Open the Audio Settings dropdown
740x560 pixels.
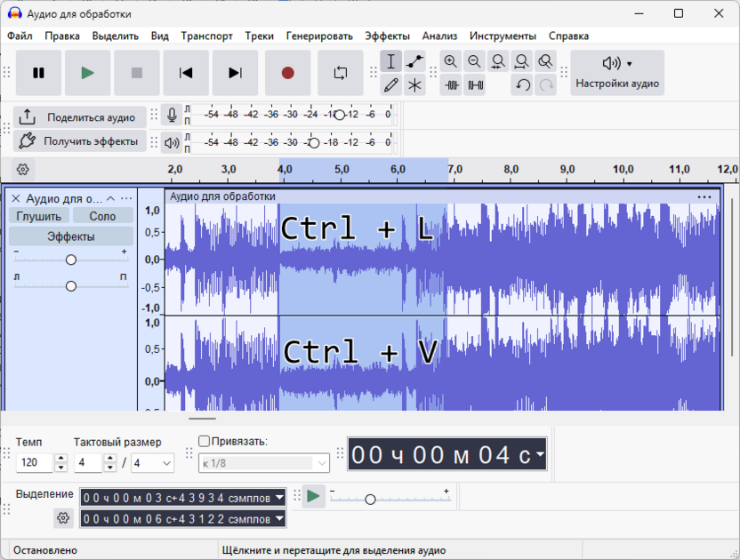tap(617, 73)
